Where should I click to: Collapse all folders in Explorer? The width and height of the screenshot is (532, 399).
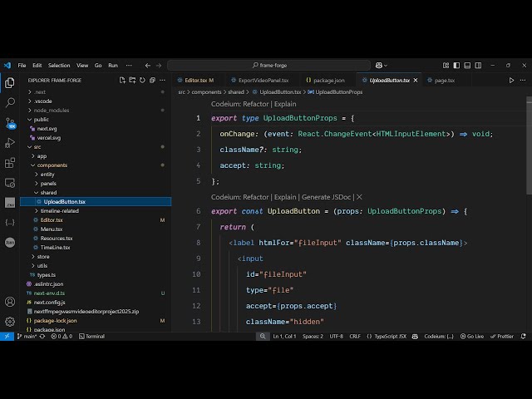152,81
